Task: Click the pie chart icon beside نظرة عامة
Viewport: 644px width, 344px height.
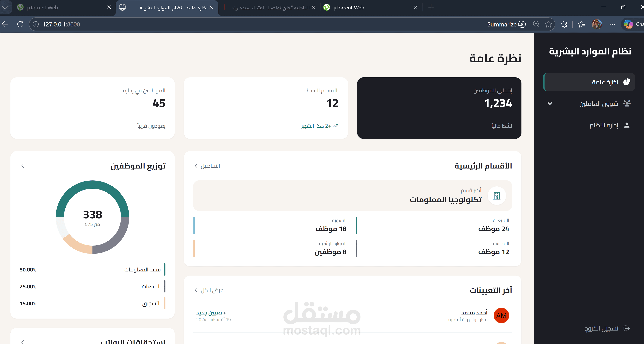Action: click(x=627, y=82)
